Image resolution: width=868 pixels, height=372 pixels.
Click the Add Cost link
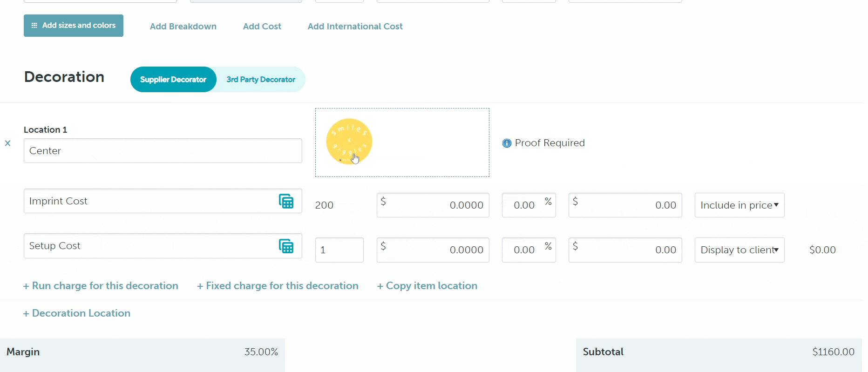(262, 27)
